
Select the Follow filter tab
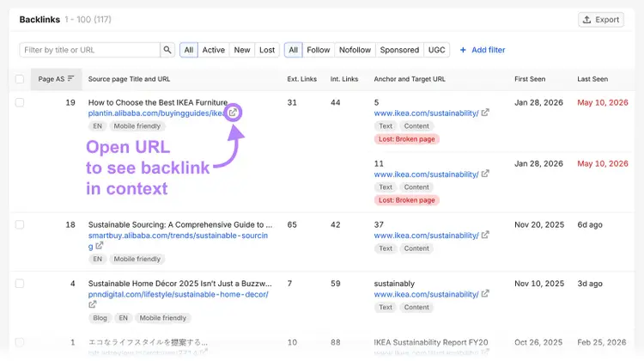[x=319, y=50]
